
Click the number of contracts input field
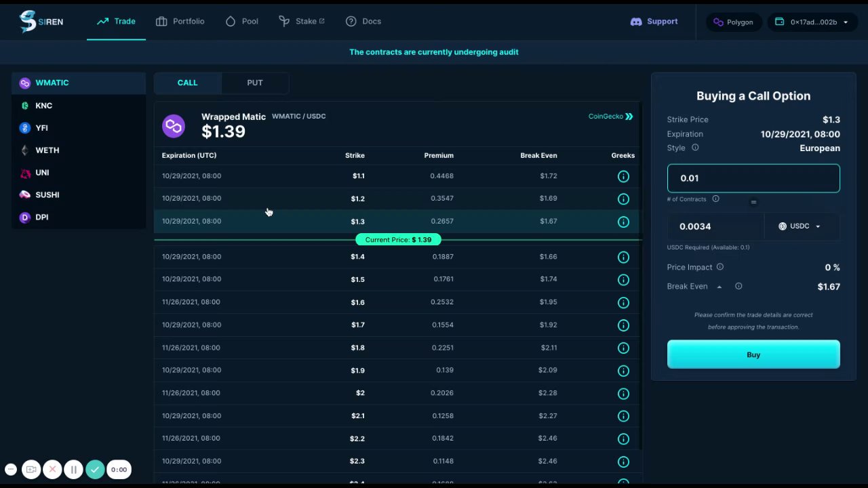[x=753, y=178]
